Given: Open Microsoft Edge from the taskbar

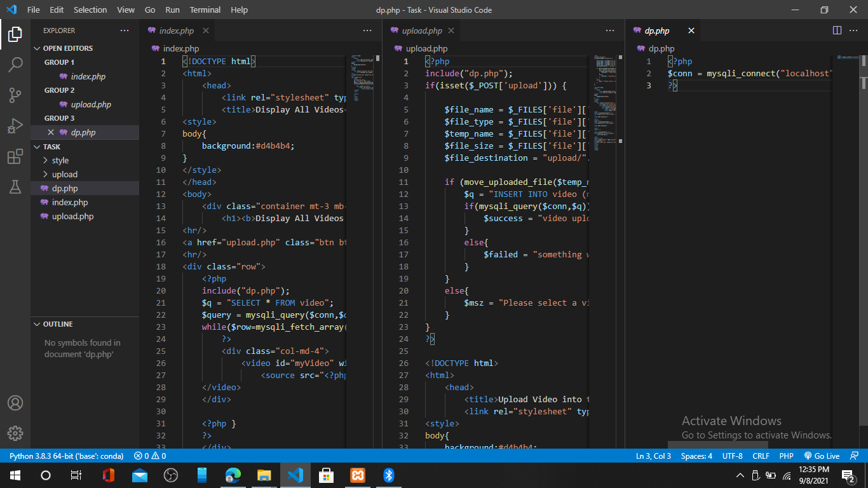Looking at the screenshot, I should pyautogui.click(x=233, y=475).
